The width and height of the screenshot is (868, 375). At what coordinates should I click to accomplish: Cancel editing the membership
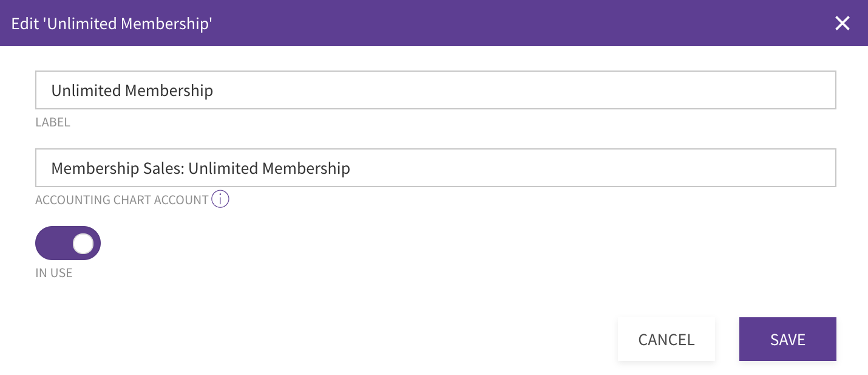click(x=666, y=339)
